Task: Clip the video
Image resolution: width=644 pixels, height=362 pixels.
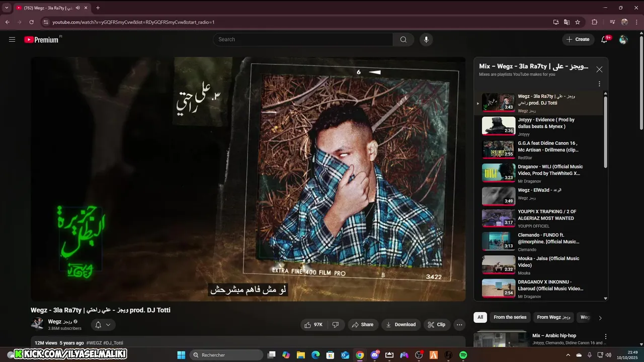Action: point(437,325)
